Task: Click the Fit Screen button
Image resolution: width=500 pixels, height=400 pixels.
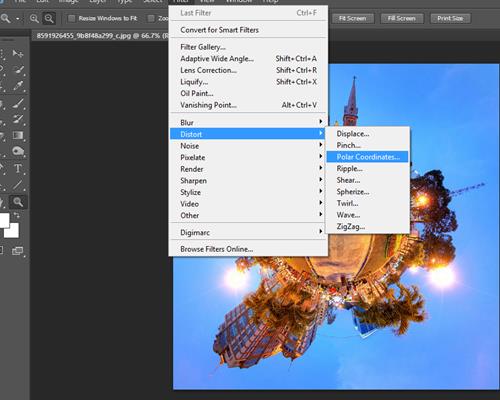Action: [353, 18]
